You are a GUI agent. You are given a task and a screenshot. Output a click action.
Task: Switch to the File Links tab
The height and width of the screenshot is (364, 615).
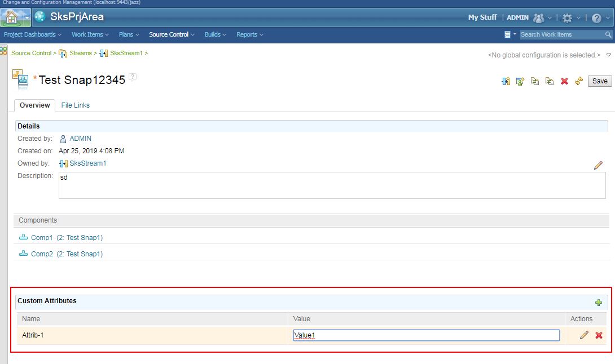(75, 105)
